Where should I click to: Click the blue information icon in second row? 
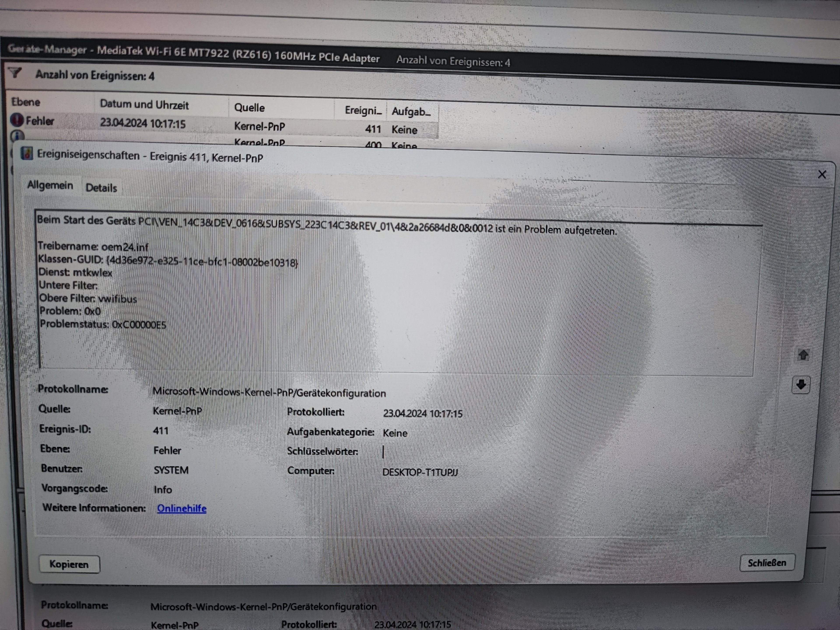coord(17,136)
